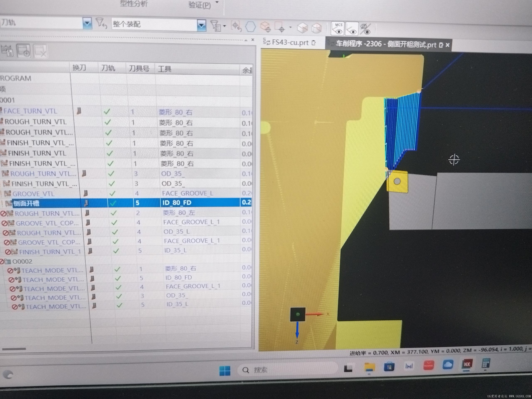Screen dimensions: 532x399
Task: Expand the selection filter list dropdown arrow
Action: click(x=225, y=26)
